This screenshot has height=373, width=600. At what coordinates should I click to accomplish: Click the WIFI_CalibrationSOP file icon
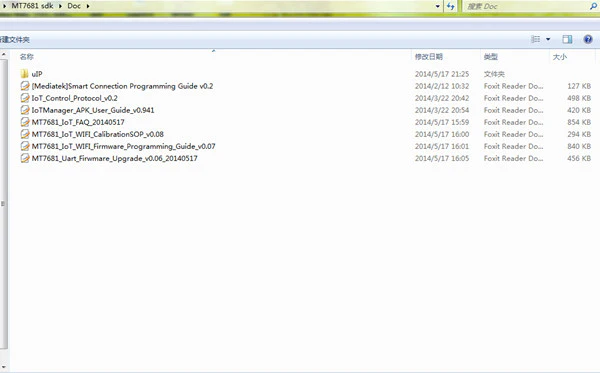[25, 134]
